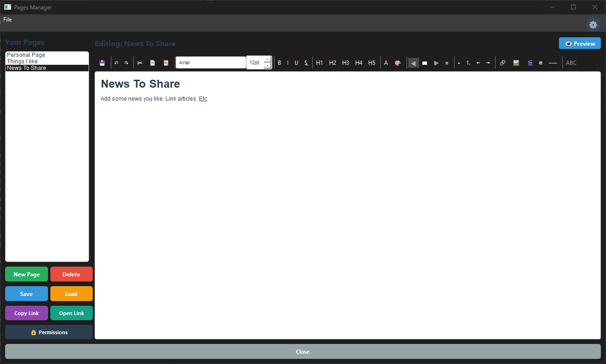This screenshot has width=606, height=364.
Task: Click the copy document icon in the toolbar
Action: (152, 63)
